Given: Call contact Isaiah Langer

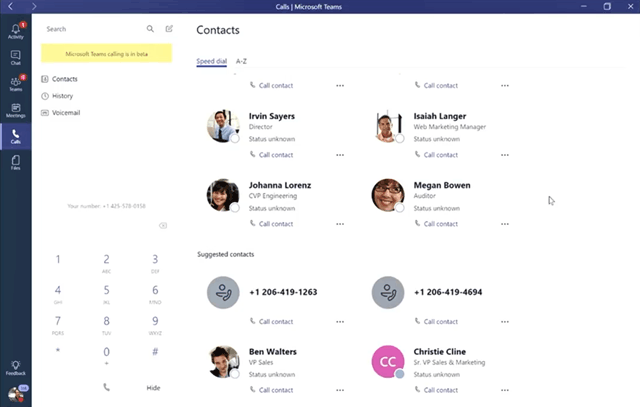Looking at the screenshot, I should point(436,155).
